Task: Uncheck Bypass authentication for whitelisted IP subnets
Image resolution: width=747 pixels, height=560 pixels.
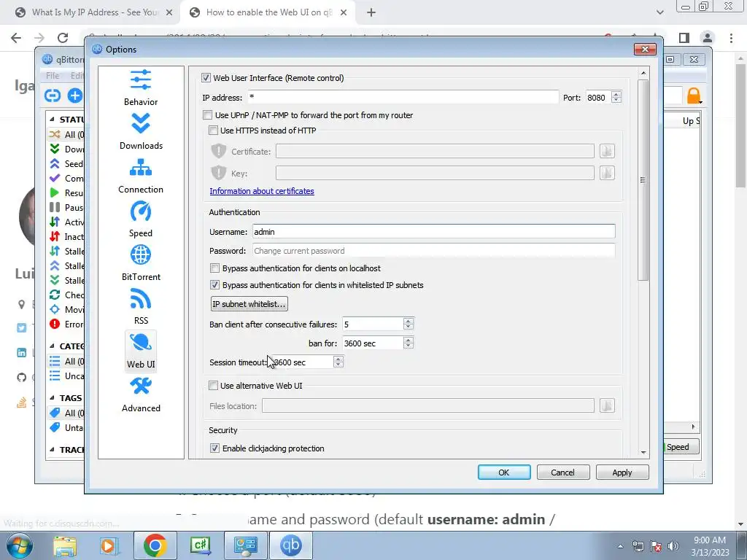Action: pyautogui.click(x=215, y=285)
